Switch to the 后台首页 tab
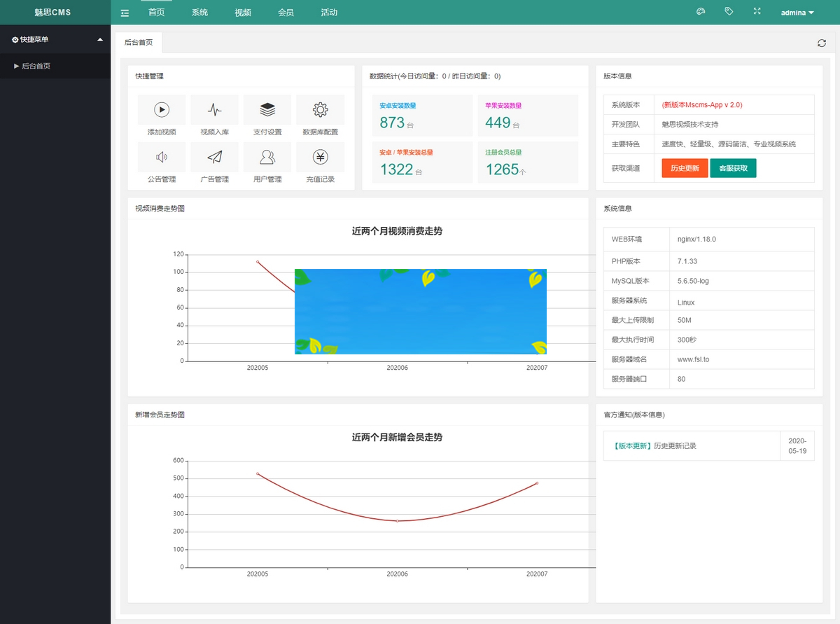Viewport: 840px width, 624px height. pyautogui.click(x=138, y=42)
